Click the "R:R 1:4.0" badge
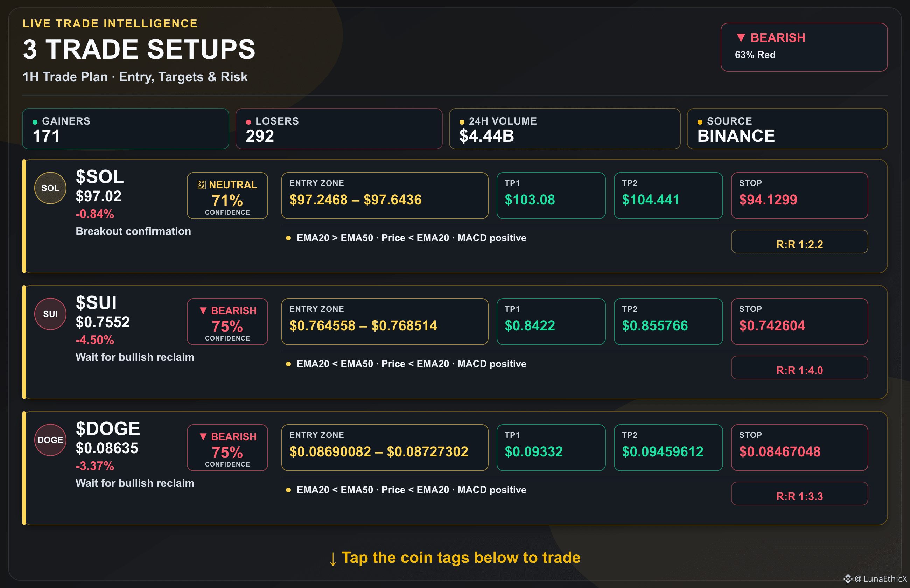 click(x=799, y=368)
